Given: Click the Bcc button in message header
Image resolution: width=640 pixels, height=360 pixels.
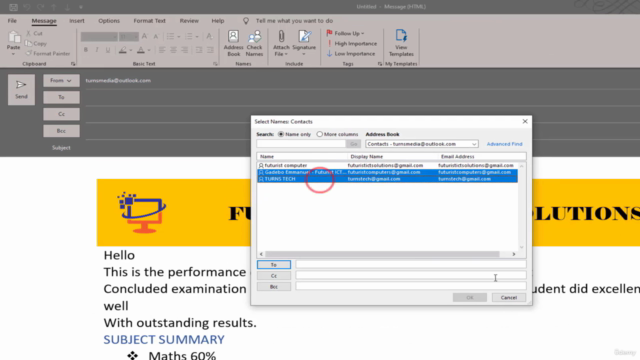Looking at the screenshot, I should click(61, 131).
